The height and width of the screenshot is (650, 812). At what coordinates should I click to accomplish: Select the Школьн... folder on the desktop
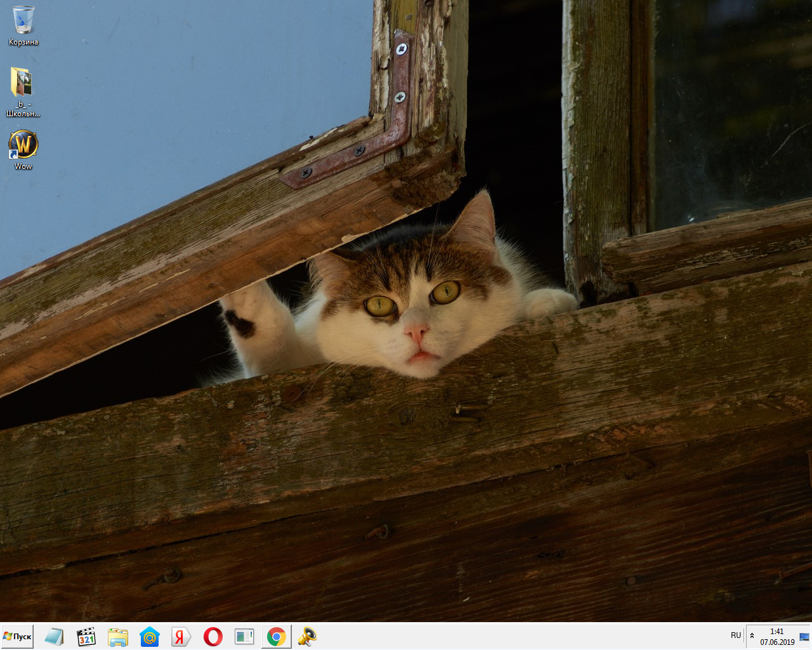click(x=23, y=92)
